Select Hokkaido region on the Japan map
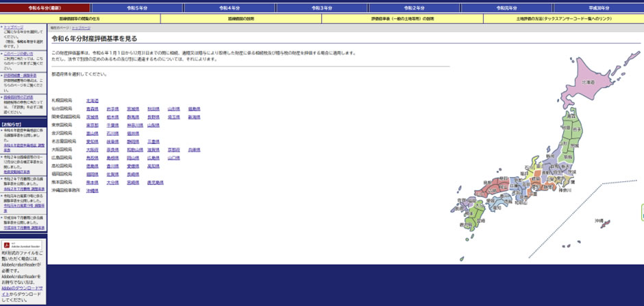The image size is (644, 306). [x=588, y=86]
